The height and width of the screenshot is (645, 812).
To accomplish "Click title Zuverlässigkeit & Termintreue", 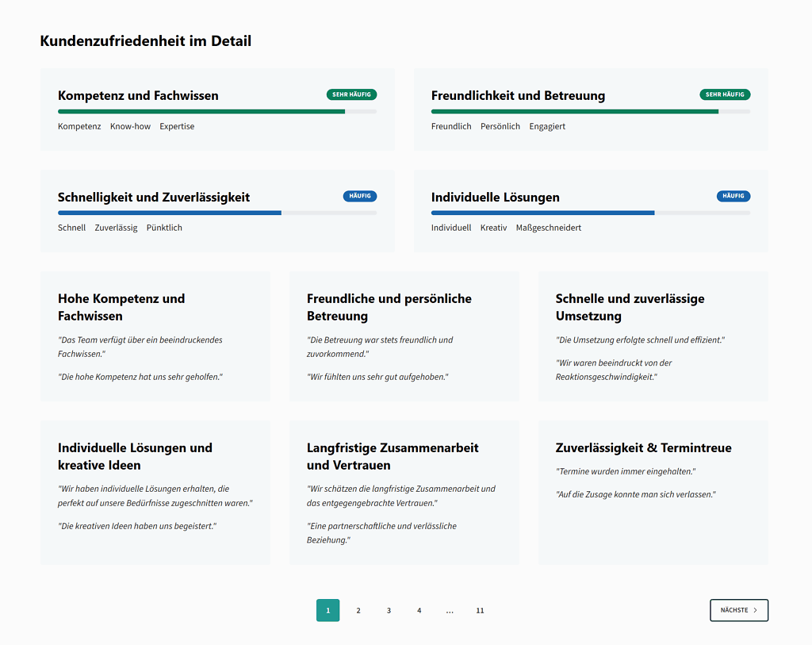I will click(644, 448).
